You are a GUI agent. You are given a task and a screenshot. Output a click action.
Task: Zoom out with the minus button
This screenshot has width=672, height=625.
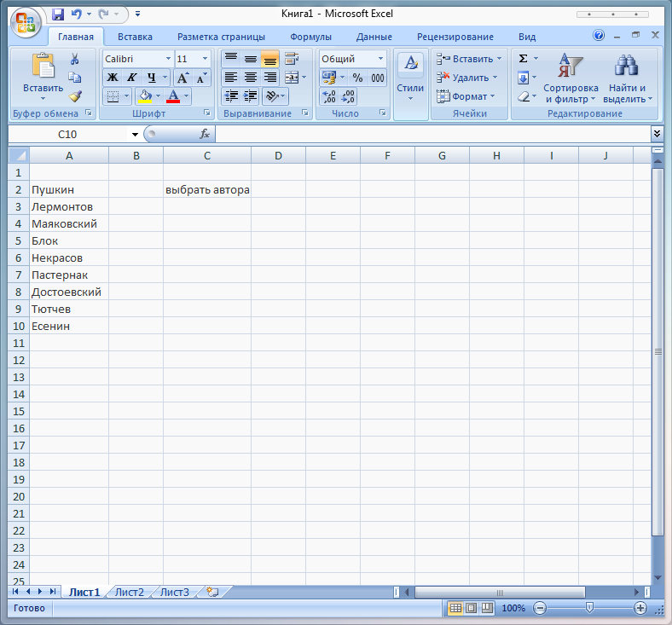[x=540, y=608]
